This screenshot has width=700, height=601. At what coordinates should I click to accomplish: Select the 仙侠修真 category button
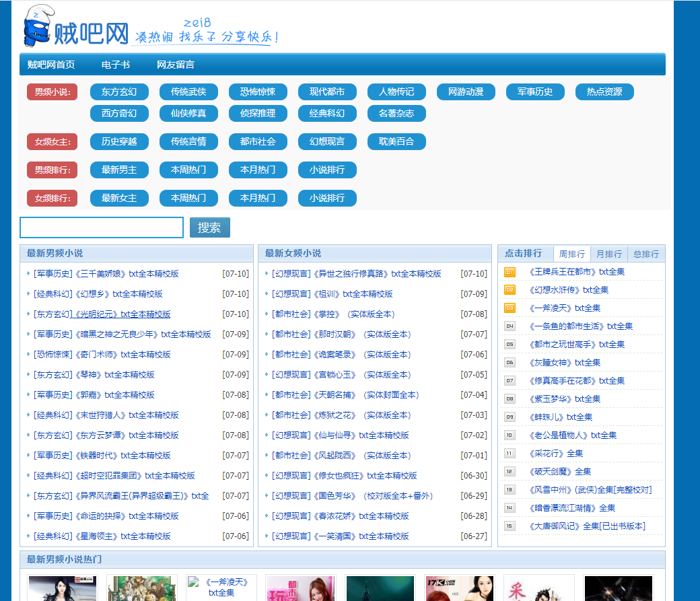188,114
